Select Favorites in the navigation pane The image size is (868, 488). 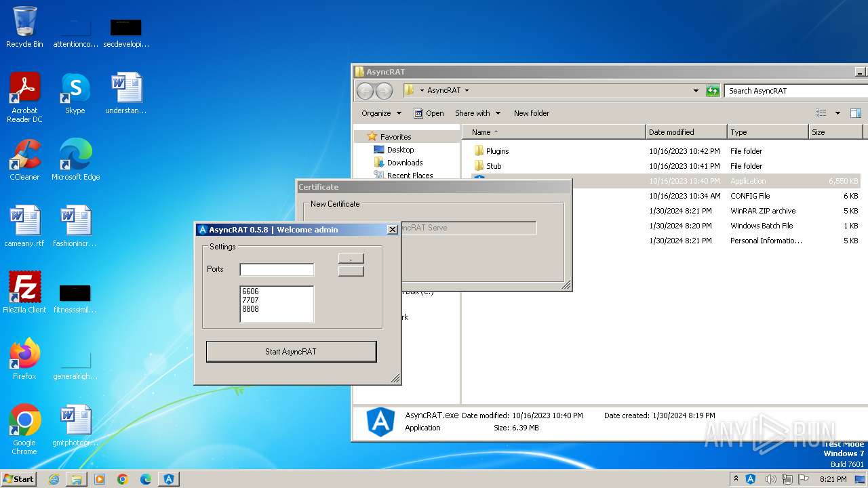coord(395,136)
